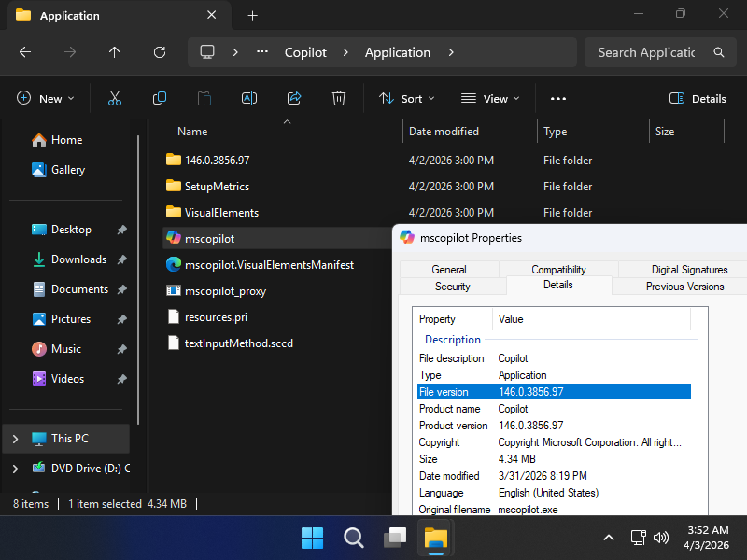The height and width of the screenshot is (560, 747).
Task: Click the pin icon next to Downloads
Action: coord(122,259)
